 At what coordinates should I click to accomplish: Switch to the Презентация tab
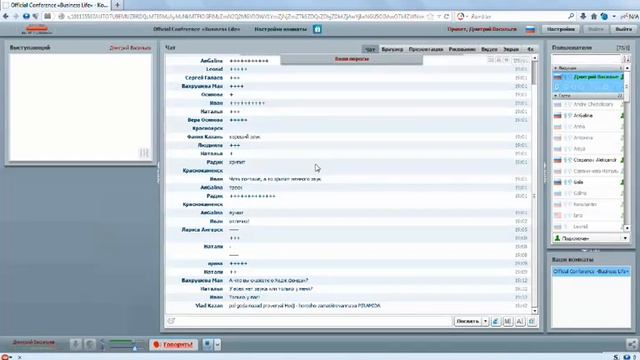(x=426, y=49)
